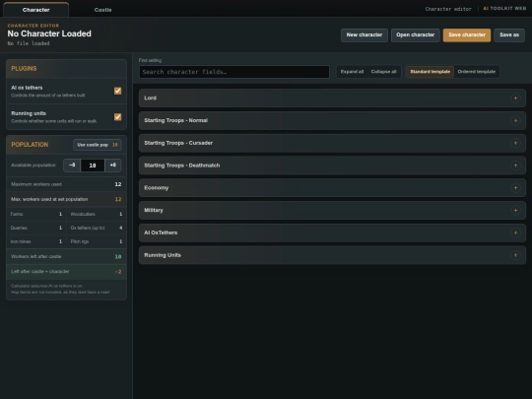Click the Search character fields box
This screenshot has height=399, width=532.
[234, 72]
